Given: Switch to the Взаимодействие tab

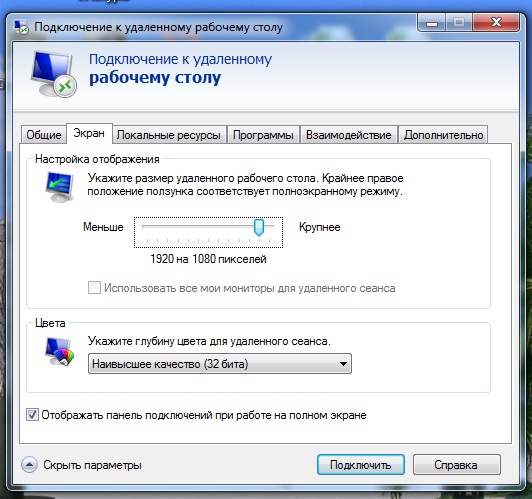Looking at the screenshot, I should (x=349, y=135).
